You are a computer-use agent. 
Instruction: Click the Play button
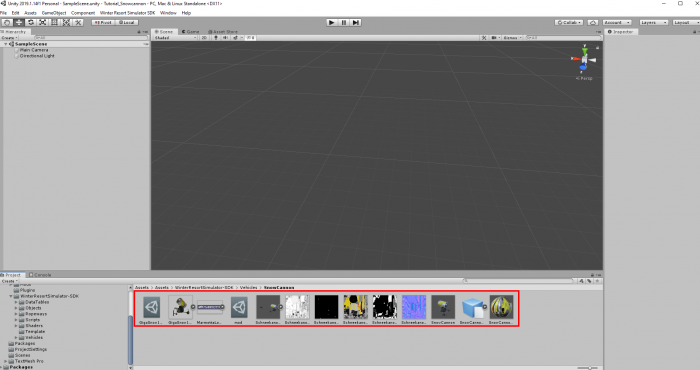332,22
